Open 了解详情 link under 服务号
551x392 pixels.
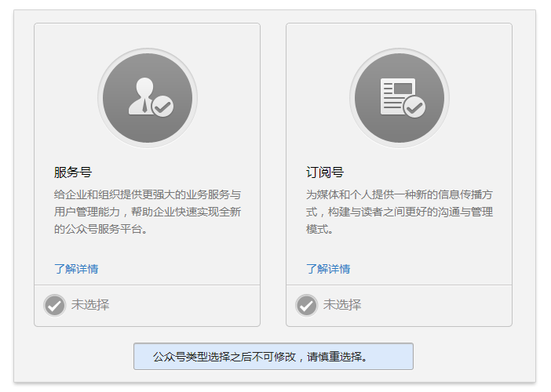[x=76, y=269]
